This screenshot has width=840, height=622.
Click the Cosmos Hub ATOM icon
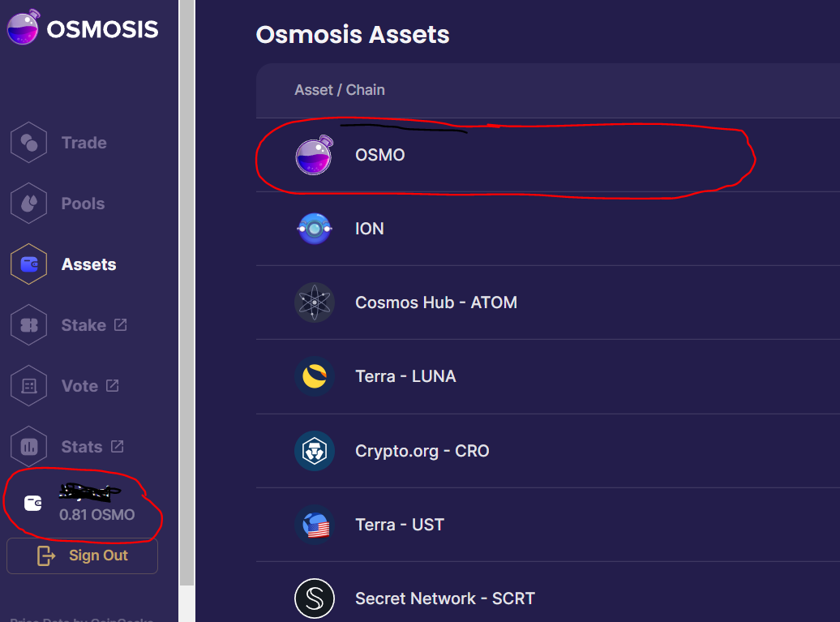[314, 302]
